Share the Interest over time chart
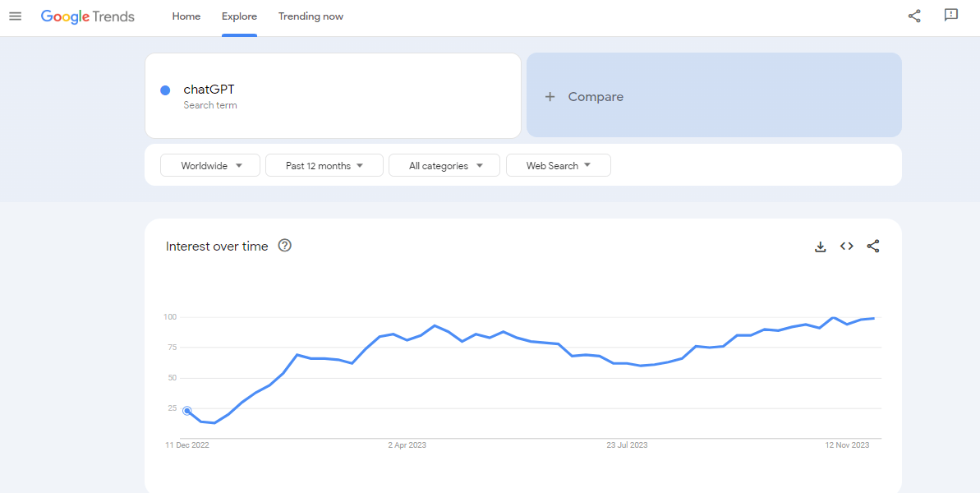980x493 pixels. (873, 246)
